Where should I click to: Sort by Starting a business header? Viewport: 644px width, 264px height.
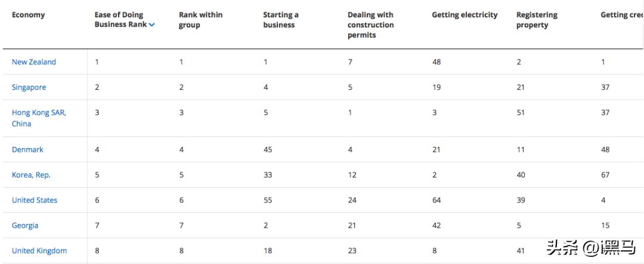[281, 20]
